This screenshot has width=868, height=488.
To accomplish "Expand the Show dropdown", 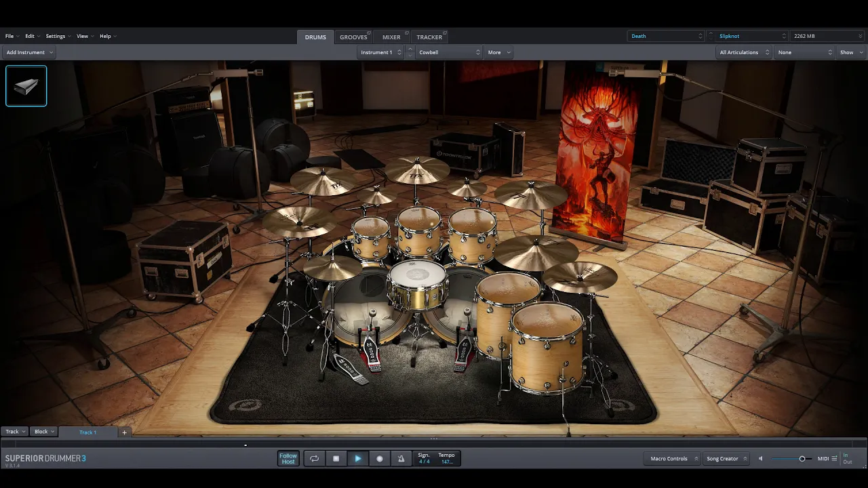I will [852, 52].
